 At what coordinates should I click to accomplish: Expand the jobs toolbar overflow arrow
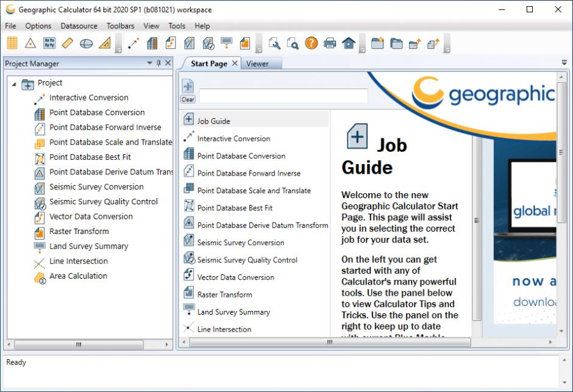258,44
